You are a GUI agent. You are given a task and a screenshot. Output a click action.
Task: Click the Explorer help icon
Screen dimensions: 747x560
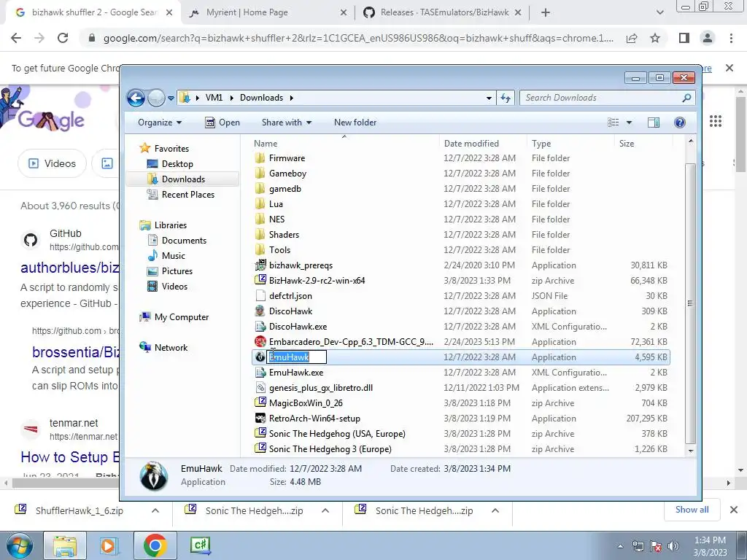[680, 122]
